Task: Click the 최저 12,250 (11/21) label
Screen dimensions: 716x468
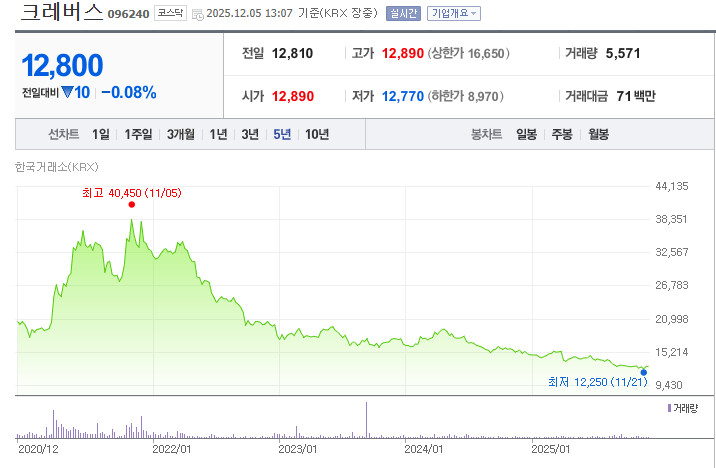Action: click(598, 382)
